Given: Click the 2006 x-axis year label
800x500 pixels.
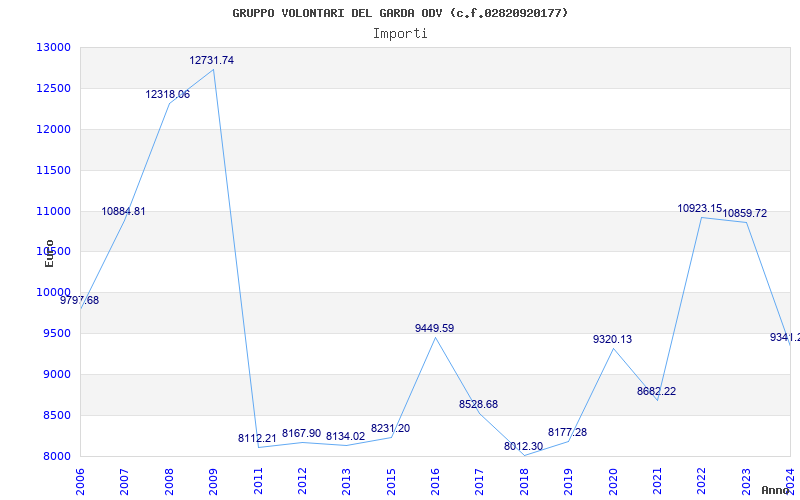Looking at the screenshot, I should tap(81, 481).
